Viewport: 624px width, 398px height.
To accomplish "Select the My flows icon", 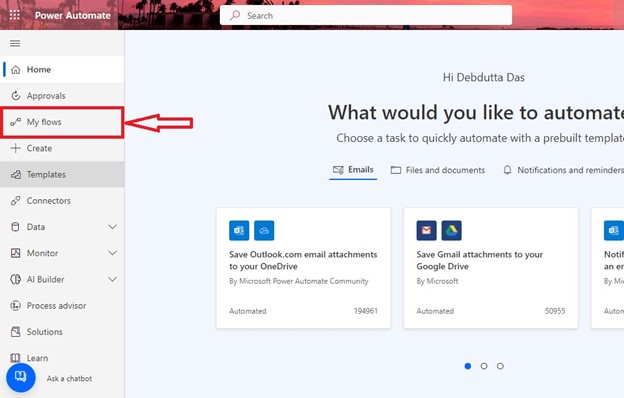I will click(x=16, y=122).
